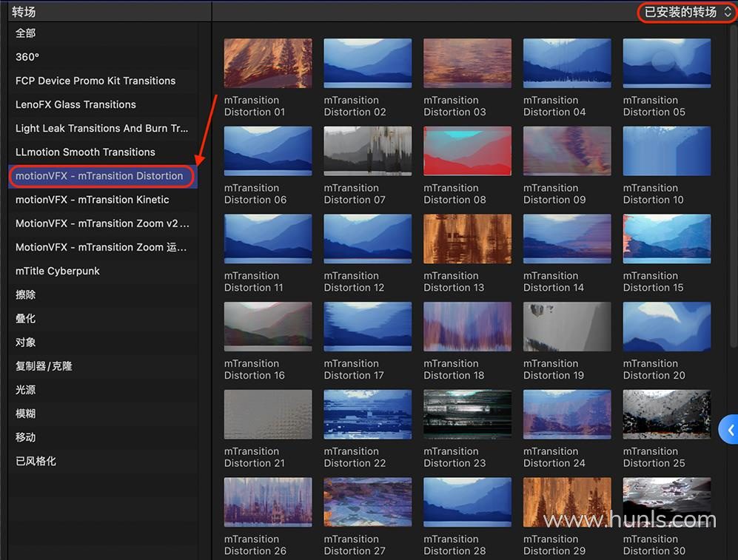Screen dimensions: 738x560
Task: Open MotionVFX - mTransition Zoom v2 category
Action: click(x=103, y=223)
